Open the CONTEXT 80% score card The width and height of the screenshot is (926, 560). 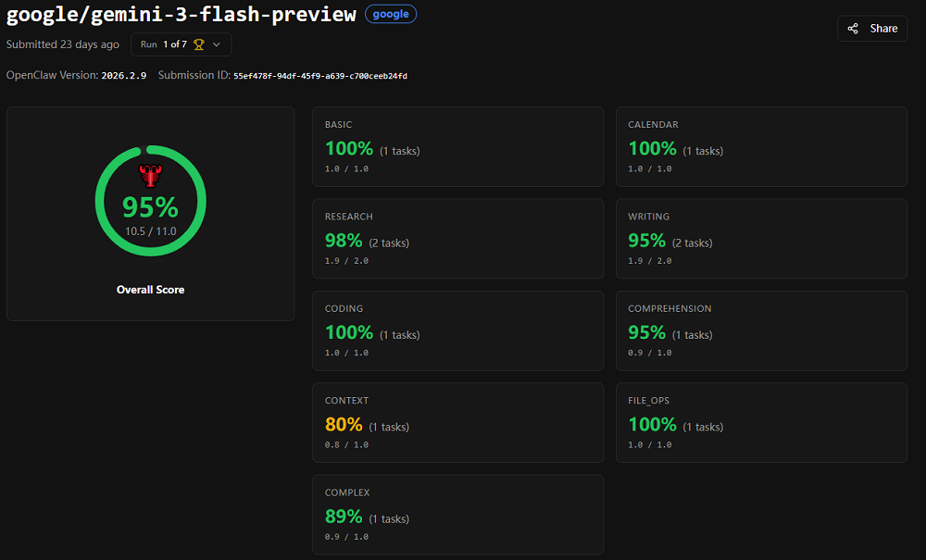pos(457,422)
